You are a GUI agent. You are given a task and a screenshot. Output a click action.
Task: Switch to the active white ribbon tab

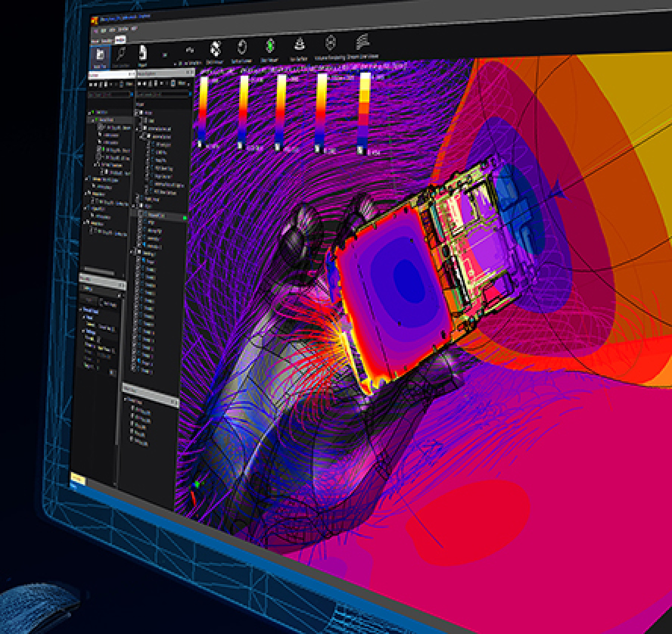click(x=120, y=39)
